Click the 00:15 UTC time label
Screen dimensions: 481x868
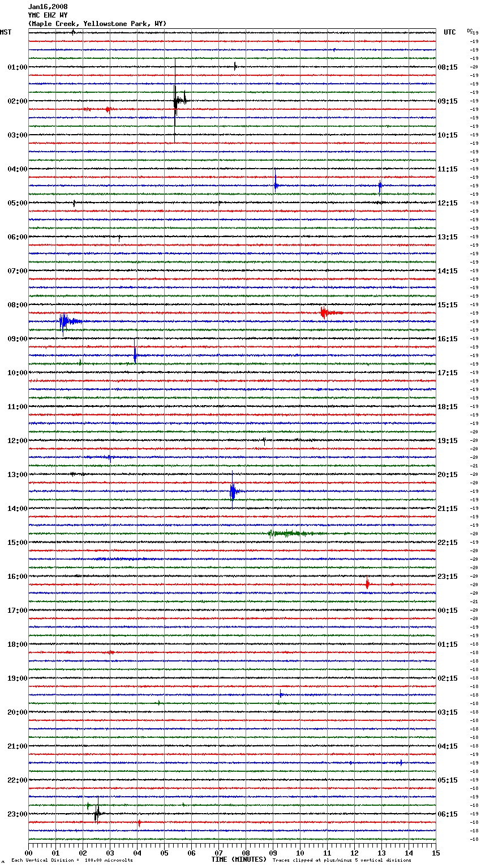(x=448, y=611)
